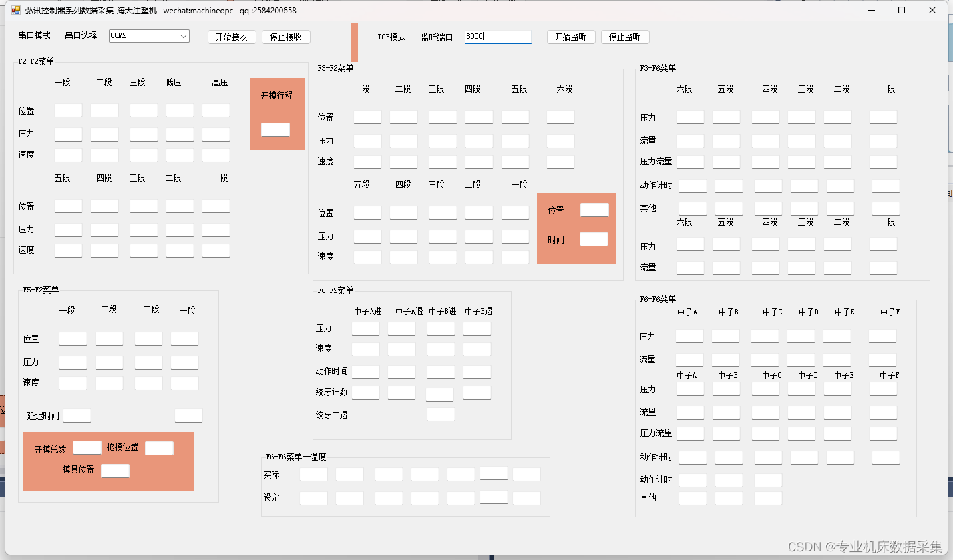Click the F3-F2菜单 group title
The image size is (953, 560).
pyautogui.click(x=335, y=68)
